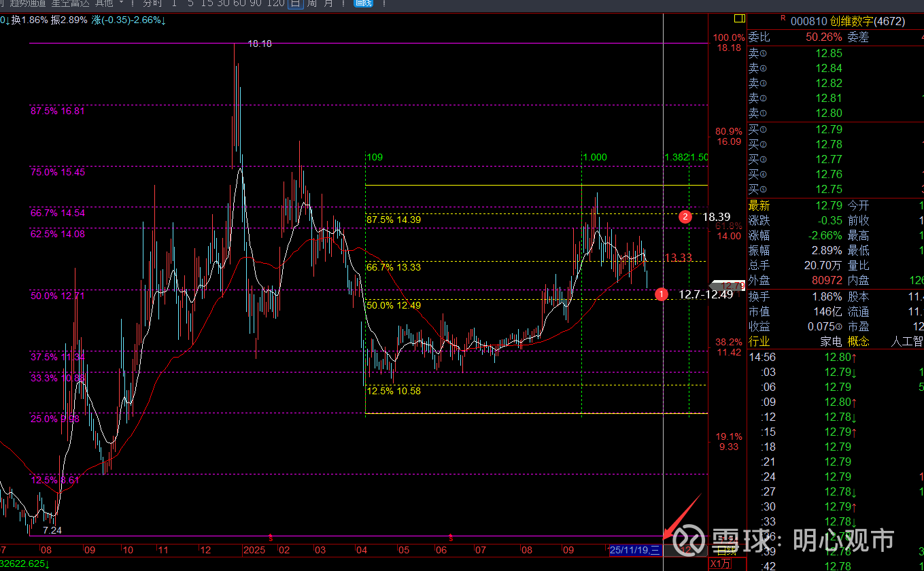Open the 星空雷达 menu
924x571 pixels.
[70, 3]
